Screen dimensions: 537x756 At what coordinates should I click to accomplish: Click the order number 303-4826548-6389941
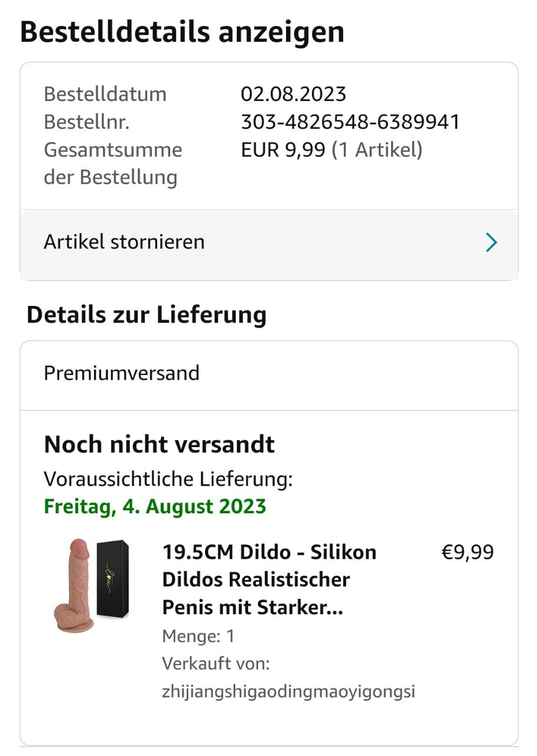click(350, 122)
